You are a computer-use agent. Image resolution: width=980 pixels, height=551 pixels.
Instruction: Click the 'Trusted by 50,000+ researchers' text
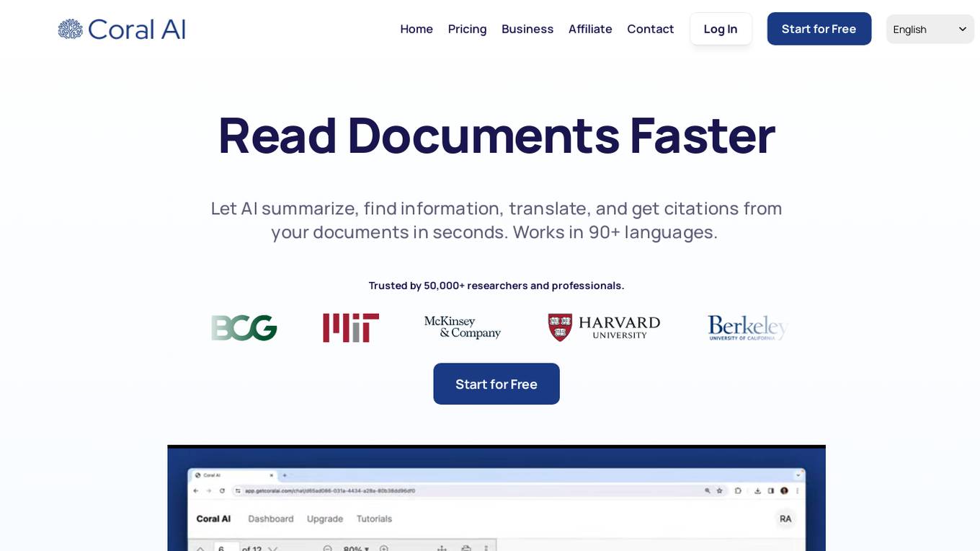[x=496, y=286]
